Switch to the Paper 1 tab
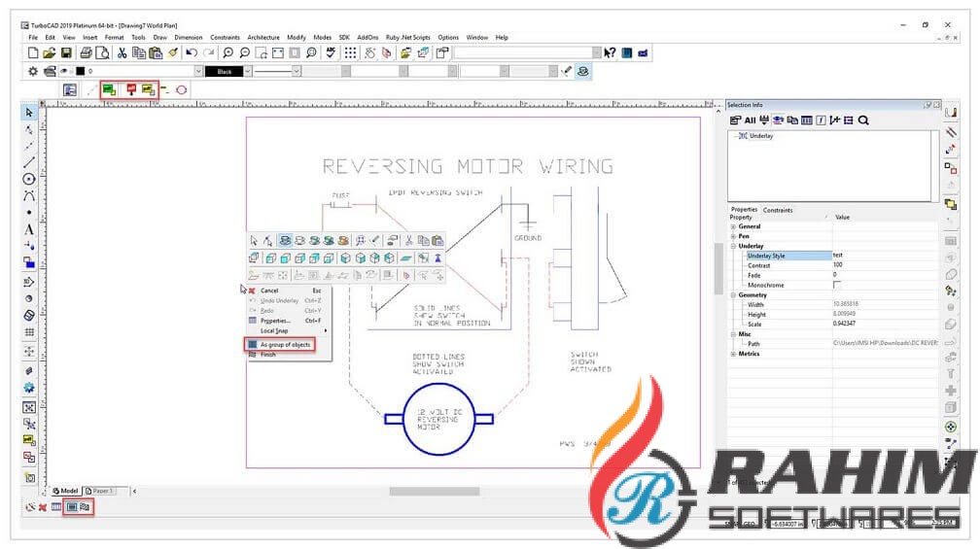This screenshot has height=549, width=980. (x=99, y=491)
